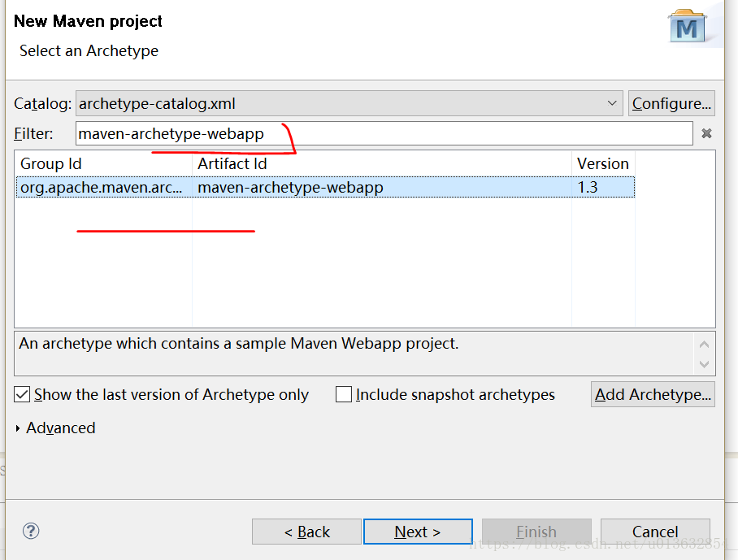Sort by the Artifact Id column header
The height and width of the screenshot is (560, 738).
tap(382, 163)
